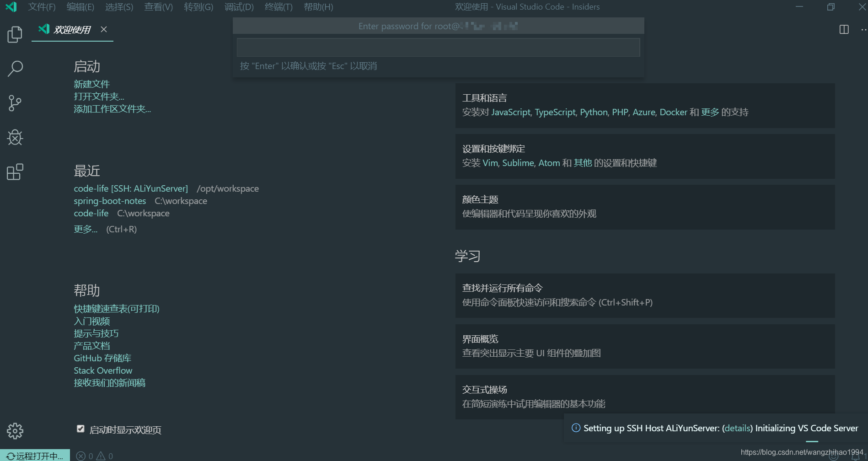Click 添加工作区文件夹... link
Screen dimensions: 868x461
pyautogui.click(x=112, y=109)
